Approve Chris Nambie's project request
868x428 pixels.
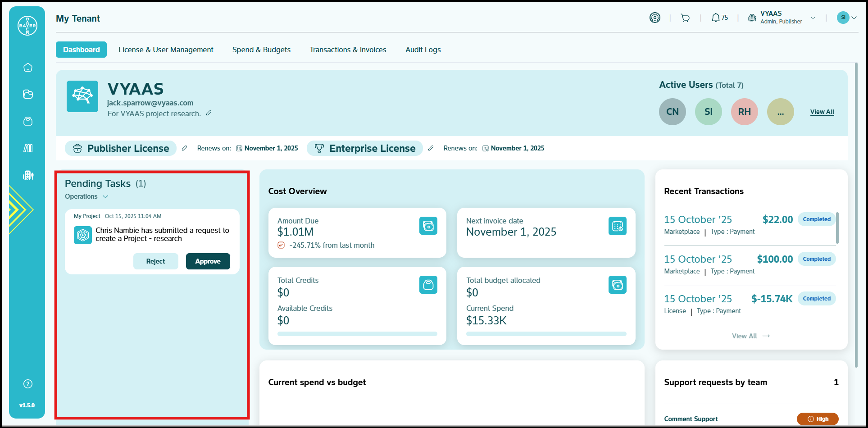point(208,261)
